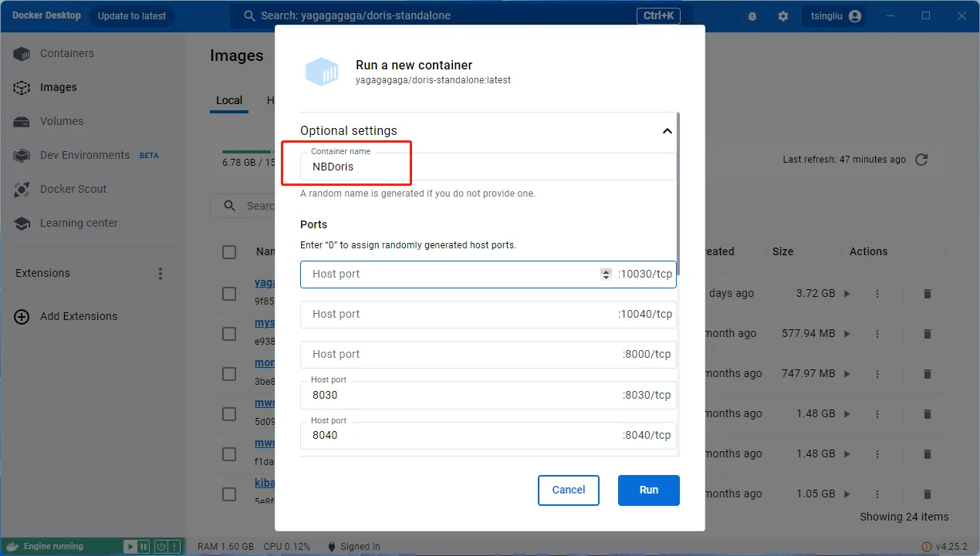Open more actions for 3.72 GB image
980x556 pixels.
[877, 294]
